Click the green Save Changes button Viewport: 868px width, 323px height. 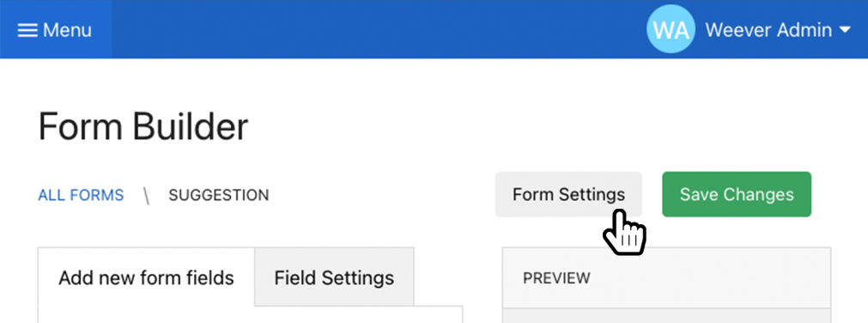tap(737, 194)
